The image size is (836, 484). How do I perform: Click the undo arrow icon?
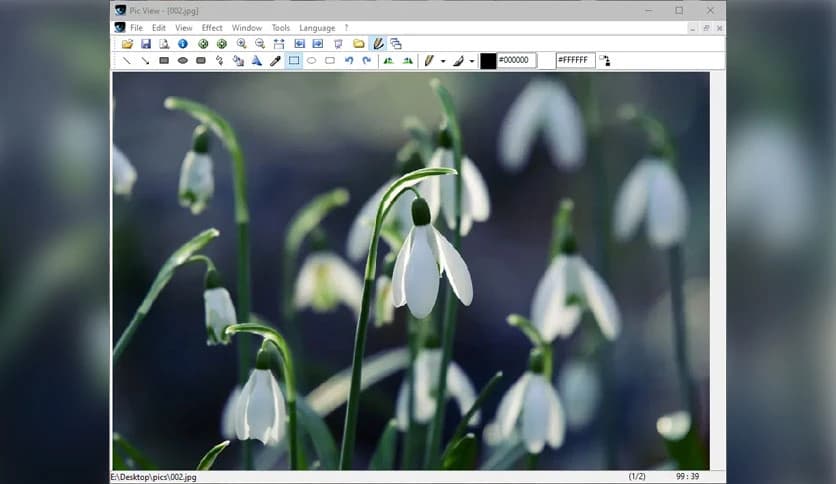click(x=349, y=61)
